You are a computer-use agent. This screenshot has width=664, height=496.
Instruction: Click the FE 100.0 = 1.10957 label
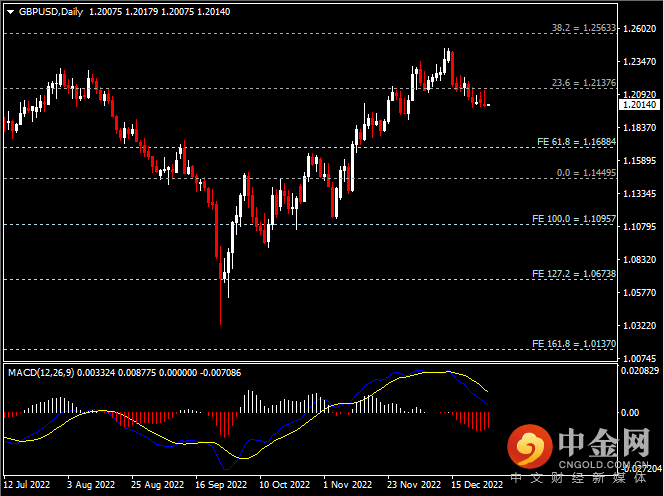coord(574,218)
